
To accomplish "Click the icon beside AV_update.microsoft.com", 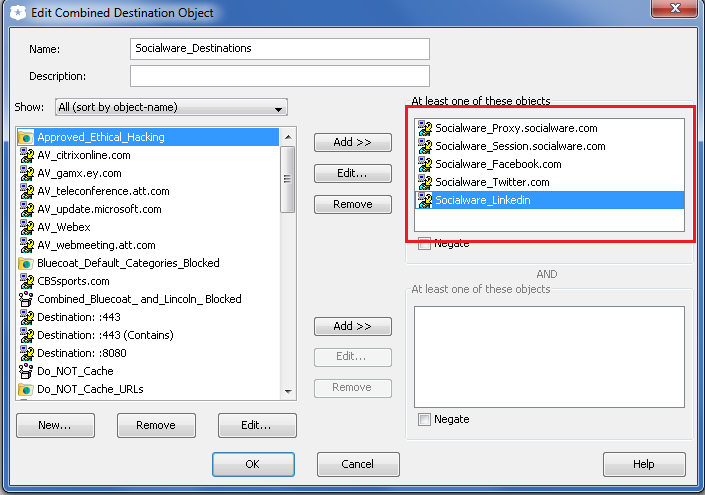I will (x=27, y=209).
